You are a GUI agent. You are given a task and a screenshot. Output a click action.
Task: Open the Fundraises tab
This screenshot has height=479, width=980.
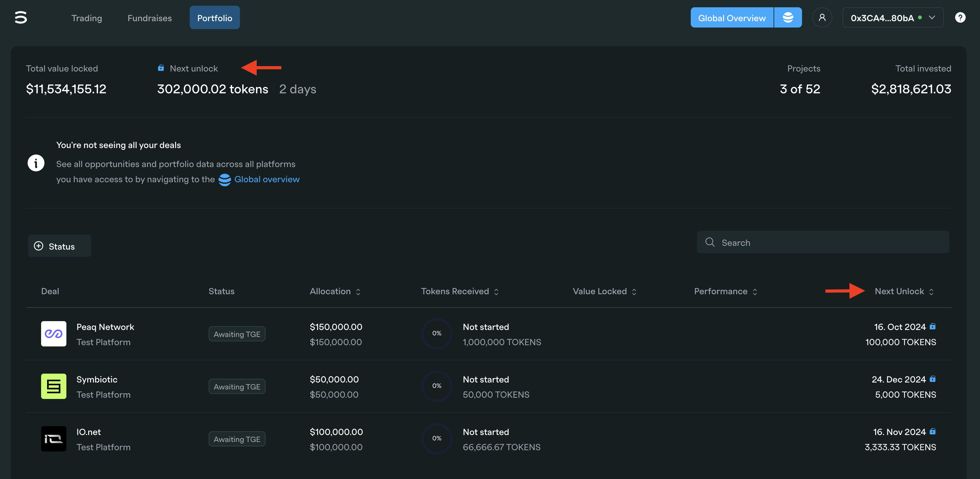click(150, 17)
